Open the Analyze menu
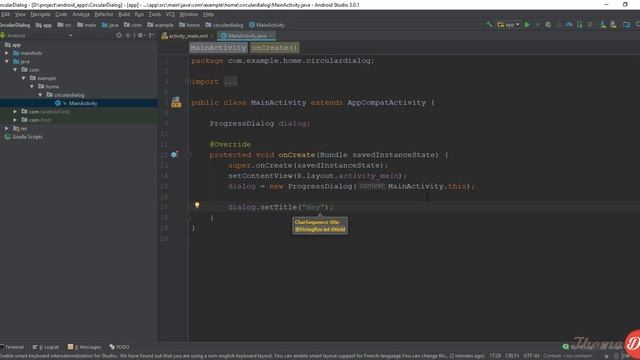640x360 pixels. coord(81,14)
